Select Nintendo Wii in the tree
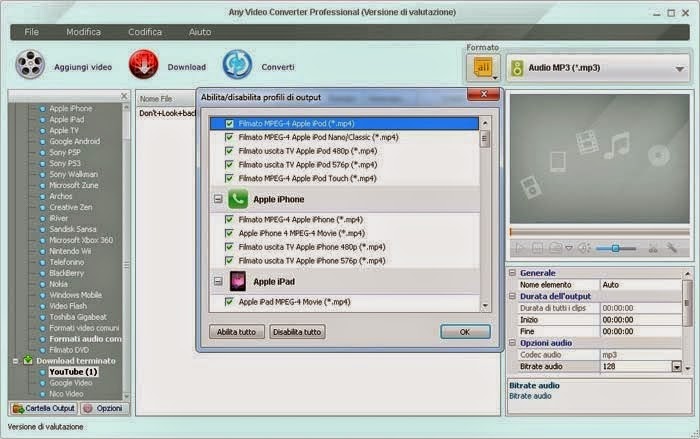 coord(71,251)
